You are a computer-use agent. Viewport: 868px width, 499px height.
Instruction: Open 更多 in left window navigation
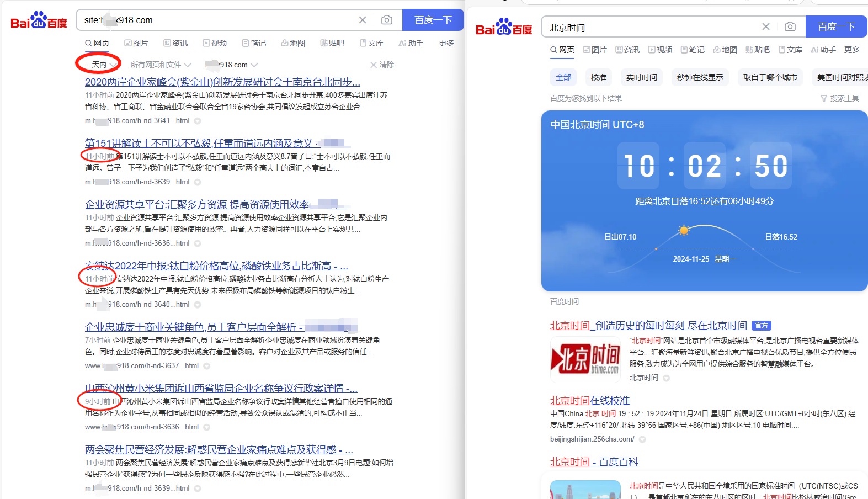446,43
